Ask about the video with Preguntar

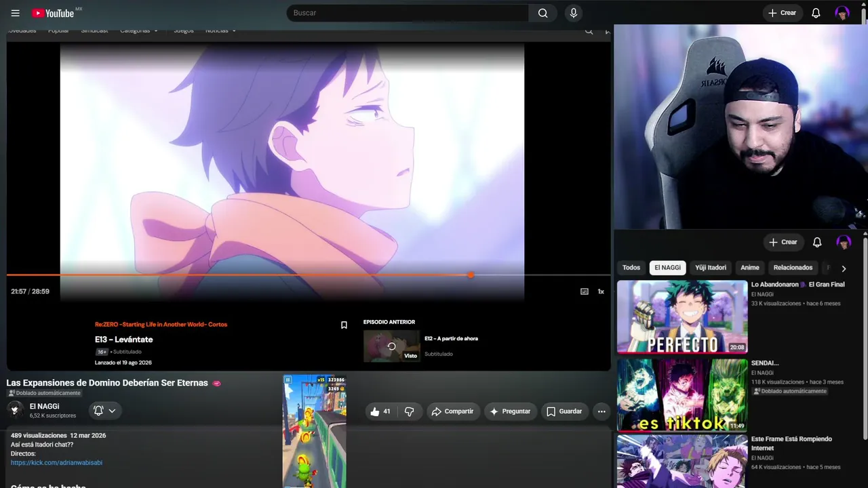tap(510, 411)
